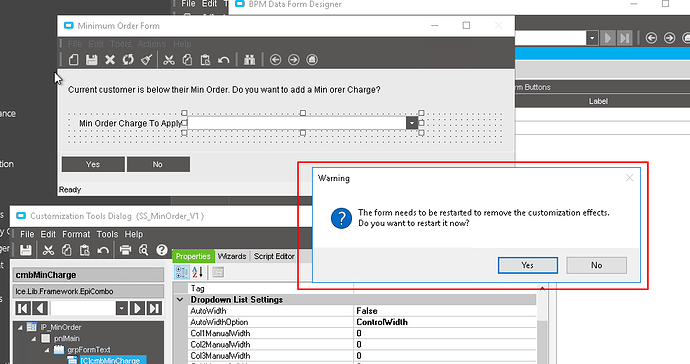Click the Copy icon in Minimum Order Form toolbar
The width and height of the screenshot is (690, 364).
(x=187, y=59)
